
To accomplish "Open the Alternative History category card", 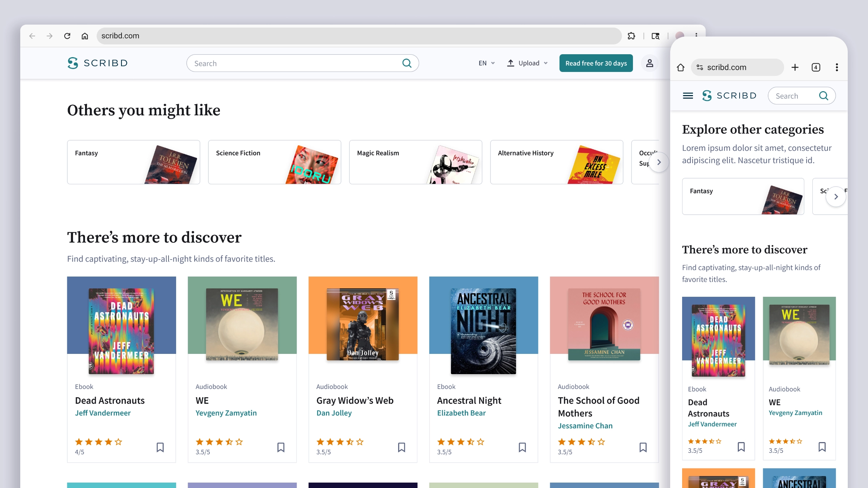I will point(557,162).
